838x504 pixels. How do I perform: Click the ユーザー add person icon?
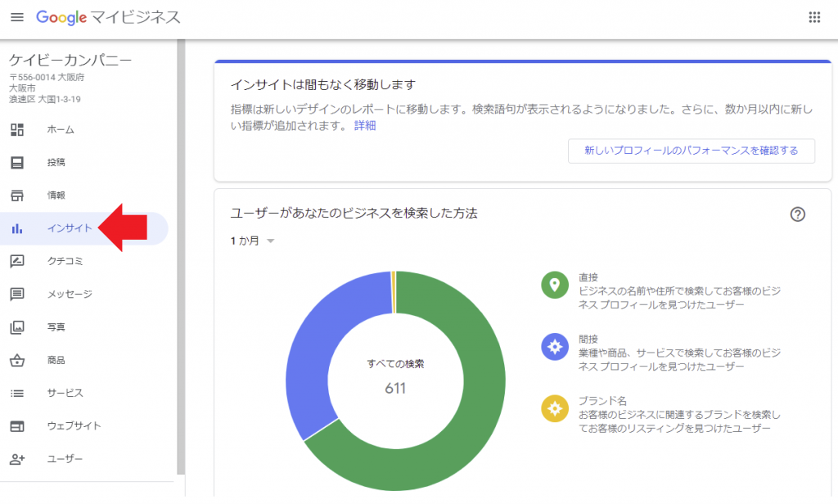[x=17, y=459]
